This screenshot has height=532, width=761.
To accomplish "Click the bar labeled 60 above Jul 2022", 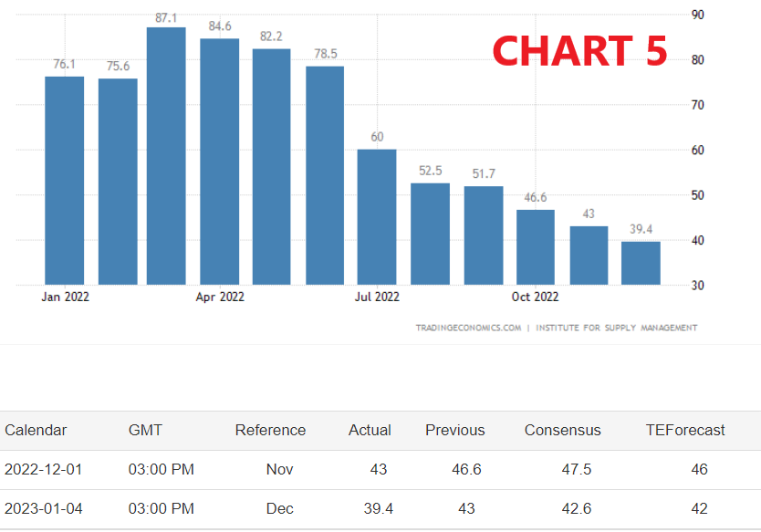I will tap(377, 216).
